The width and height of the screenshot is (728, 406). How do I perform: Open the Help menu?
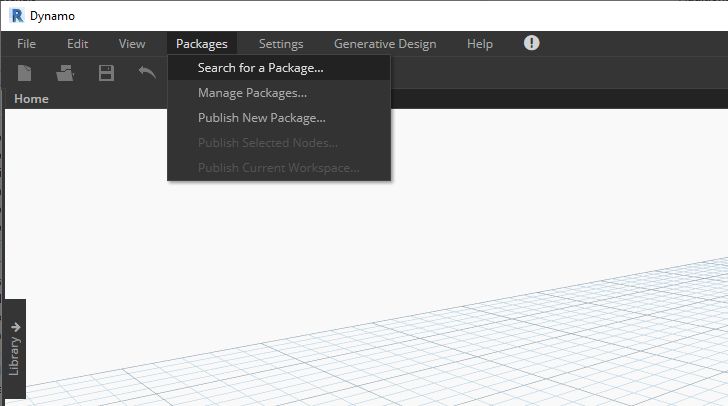point(480,44)
